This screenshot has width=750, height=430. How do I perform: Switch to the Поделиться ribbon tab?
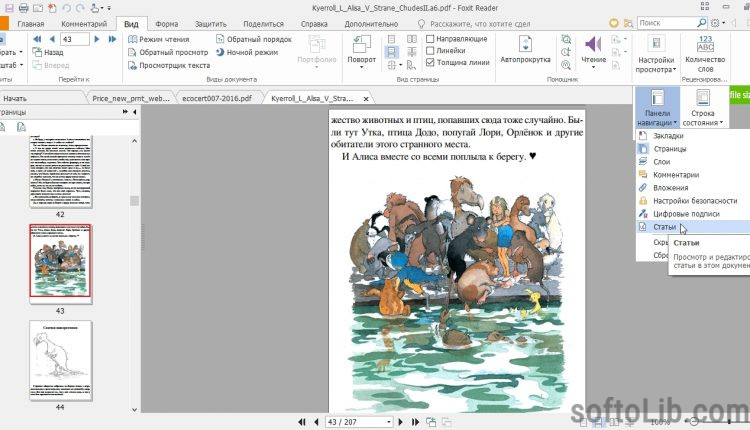(x=264, y=23)
